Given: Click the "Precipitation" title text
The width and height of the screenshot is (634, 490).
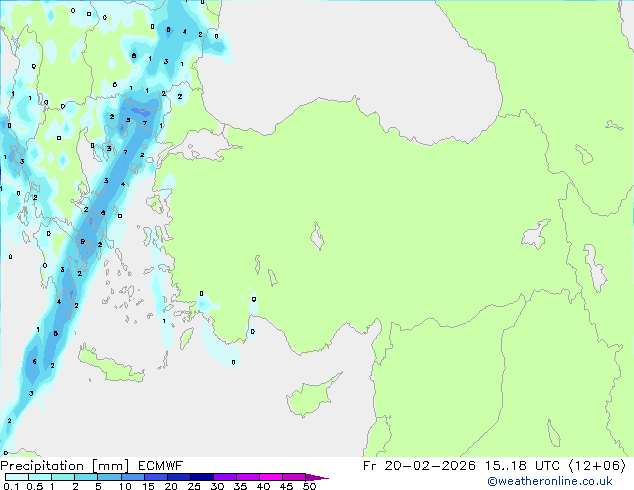Looking at the screenshot, I should (x=42, y=466).
